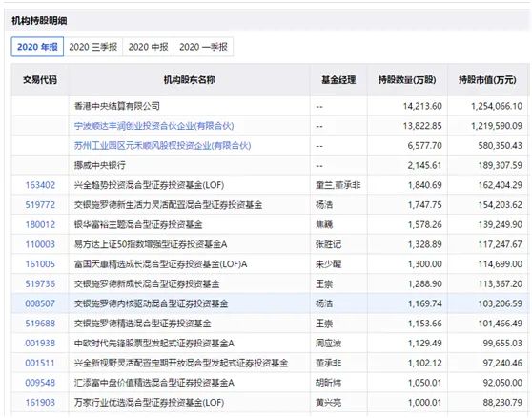The height and width of the screenshot is (418, 532).
Task: Select fund code 001511
Action: tap(40, 363)
